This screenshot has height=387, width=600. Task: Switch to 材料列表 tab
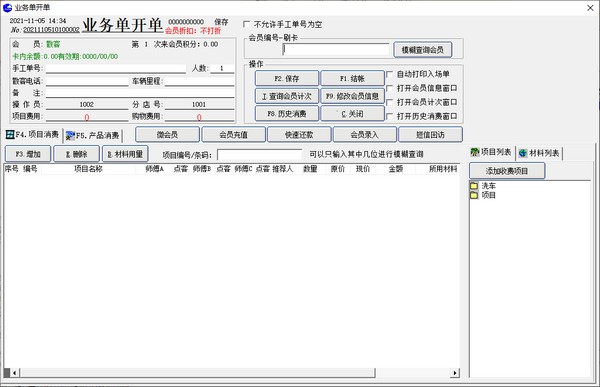coord(539,153)
